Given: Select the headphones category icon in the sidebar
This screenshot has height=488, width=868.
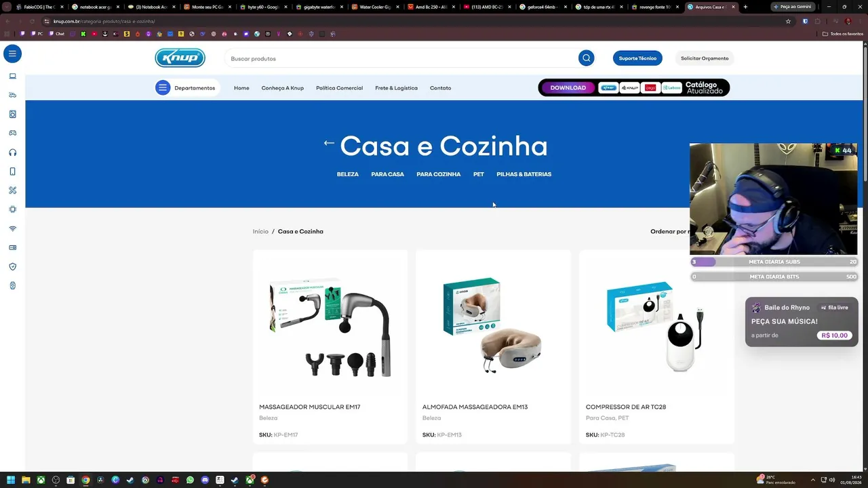Looking at the screenshot, I should (x=12, y=152).
